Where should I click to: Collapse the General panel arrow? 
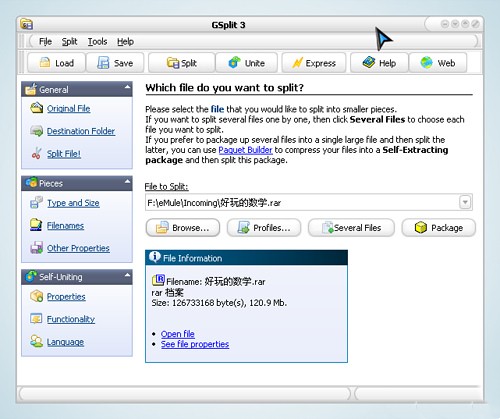tap(127, 87)
